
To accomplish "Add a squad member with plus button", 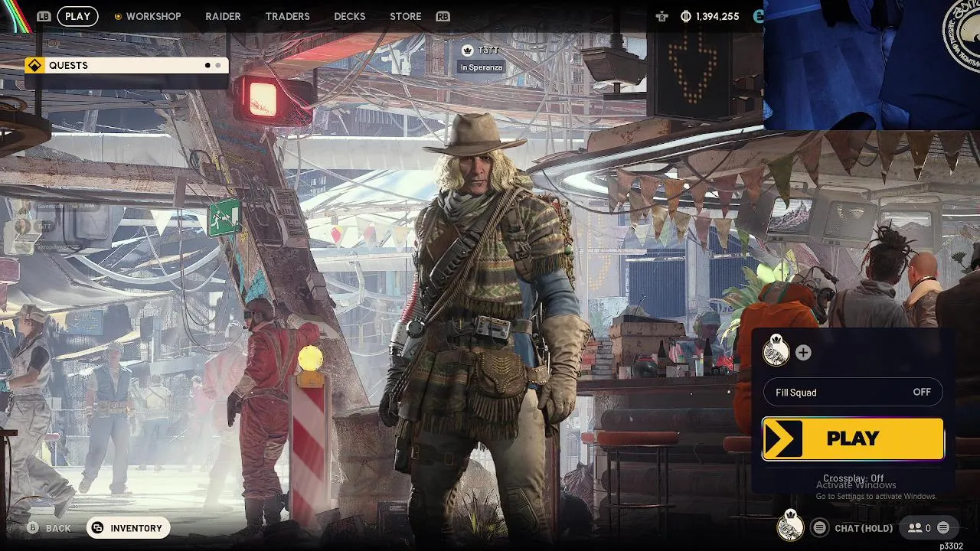I will tap(803, 353).
